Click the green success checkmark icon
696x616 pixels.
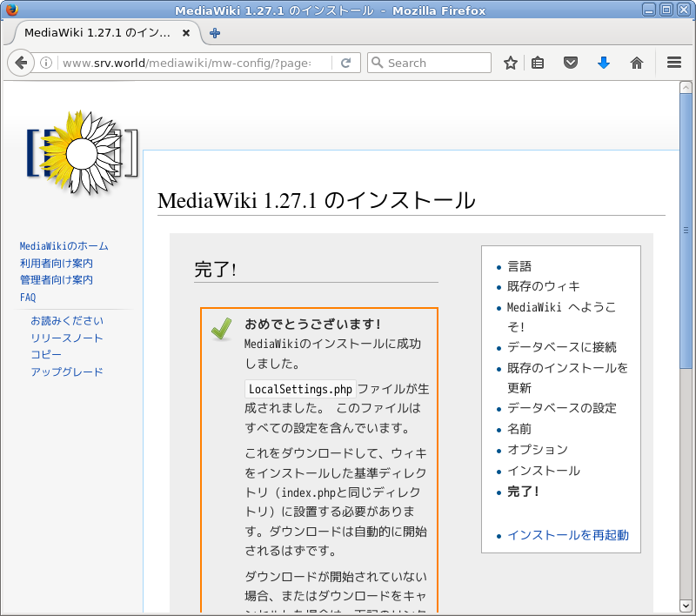pyautogui.click(x=222, y=329)
